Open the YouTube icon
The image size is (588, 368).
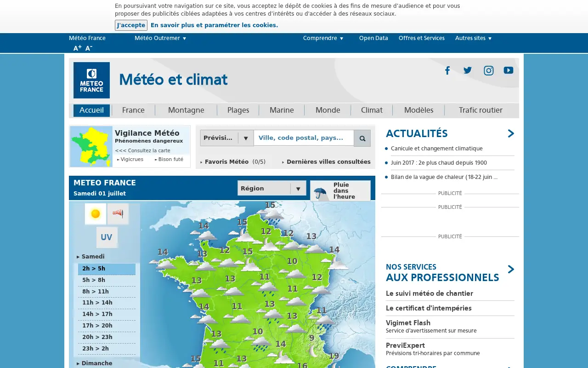(x=509, y=70)
